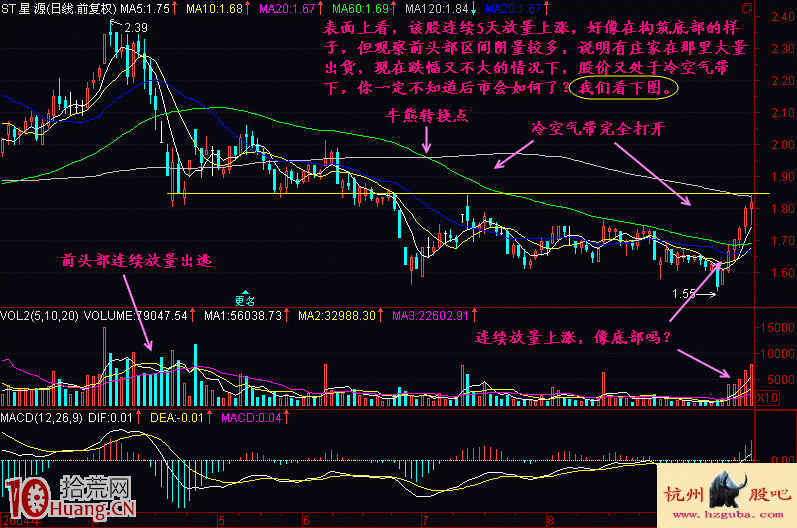Click the 1.55 low price marker
797x528 pixels.
684,294
